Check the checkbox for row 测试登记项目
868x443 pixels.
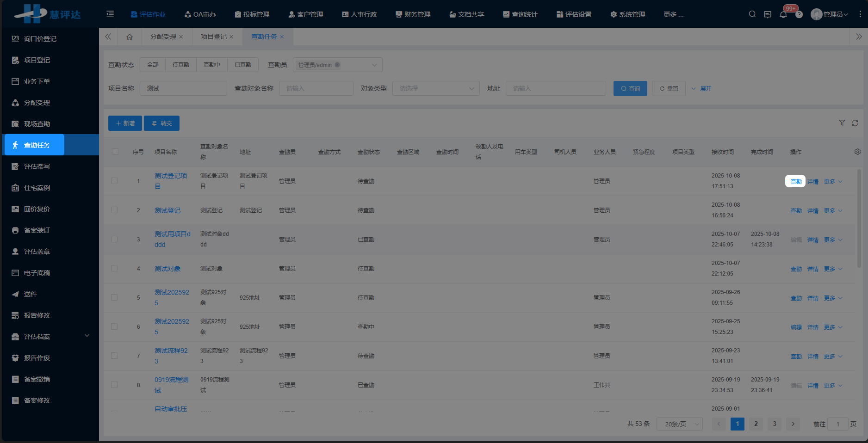tap(114, 181)
